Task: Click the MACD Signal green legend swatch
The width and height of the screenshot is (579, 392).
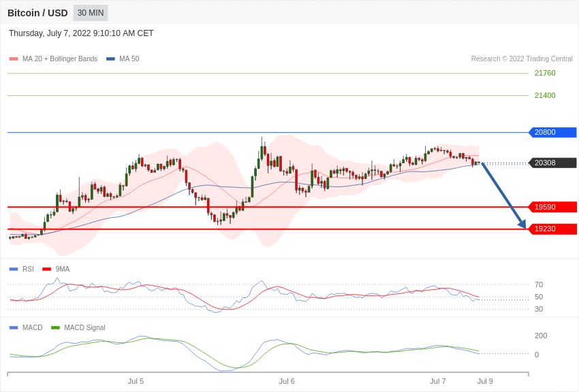Action: 55,327
